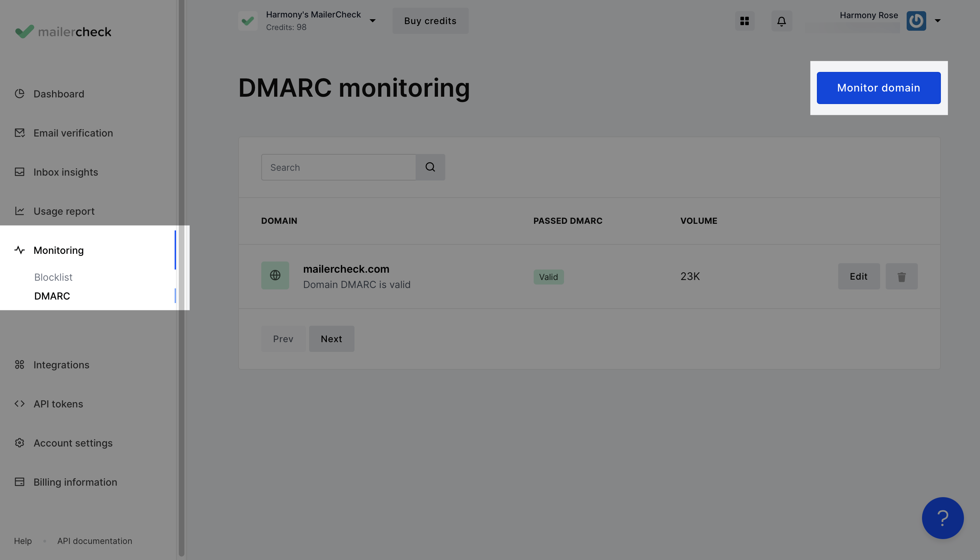Open the user account dropdown arrow
The image size is (980, 560).
coord(938,21)
